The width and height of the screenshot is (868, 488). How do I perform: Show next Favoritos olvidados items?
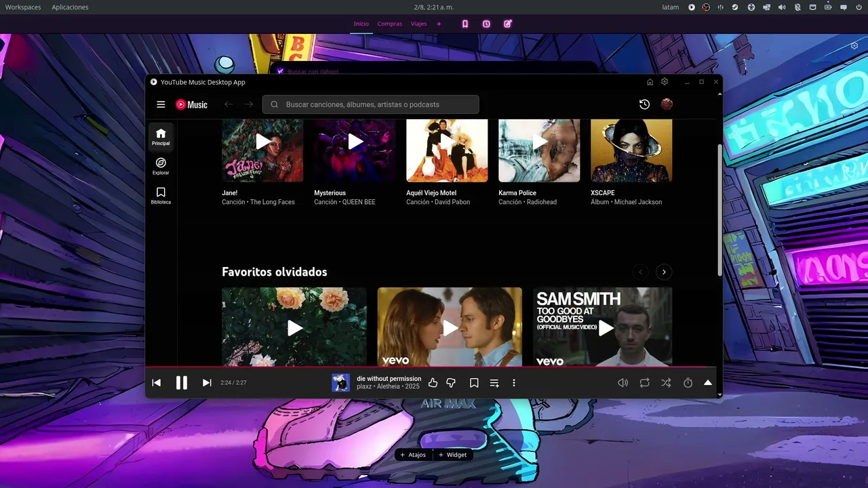pyautogui.click(x=664, y=272)
